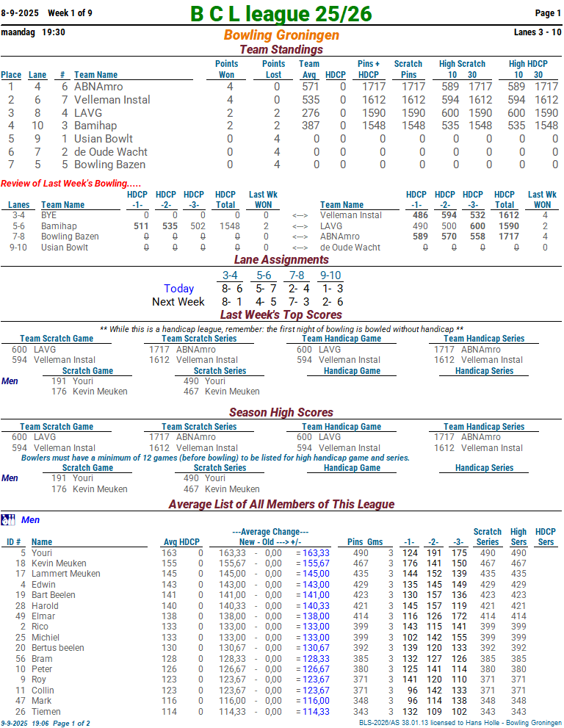
Task: Select the blue '=114,33' average change value
Action: click(313, 712)
